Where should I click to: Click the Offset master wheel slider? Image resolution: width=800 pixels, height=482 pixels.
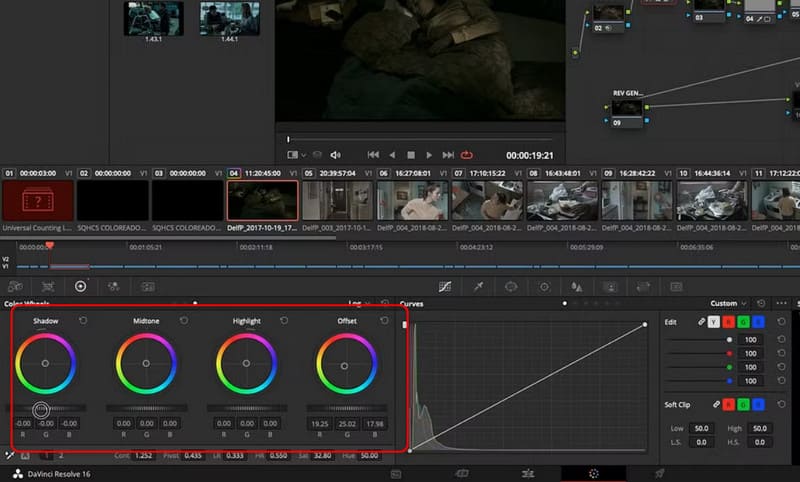(346, 408)
